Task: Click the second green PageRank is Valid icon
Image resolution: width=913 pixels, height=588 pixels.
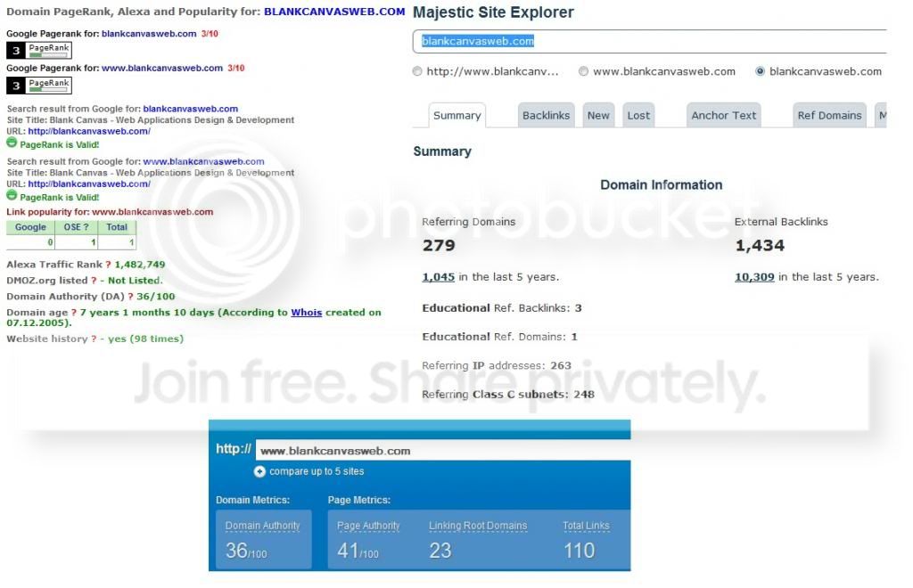Action: pos(12,195)
